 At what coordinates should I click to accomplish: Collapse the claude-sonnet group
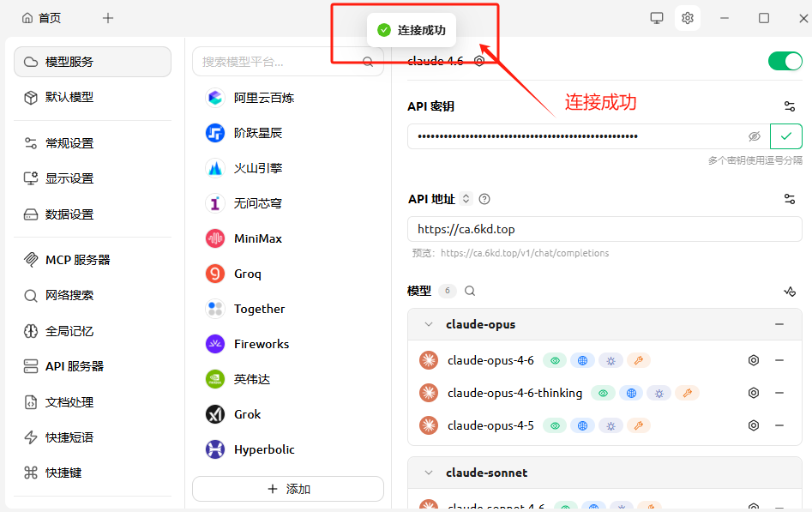(428, 473)
